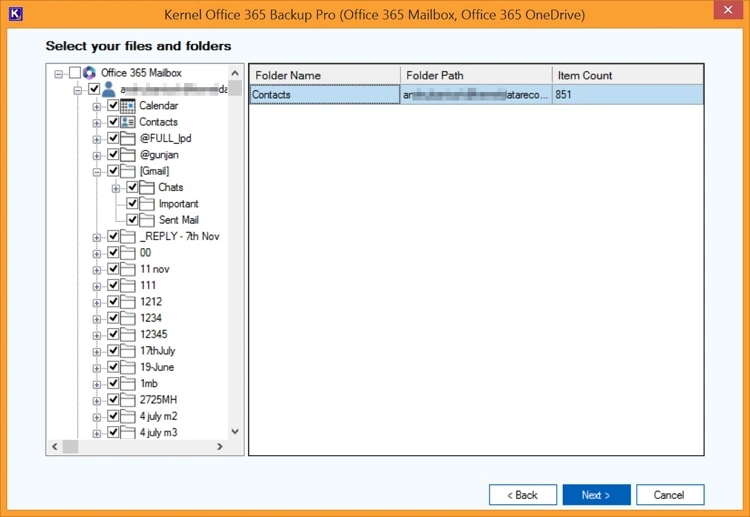Click the 111 folder icon
The height and width of the screenshot is (517, 750).
click(128, 285)
